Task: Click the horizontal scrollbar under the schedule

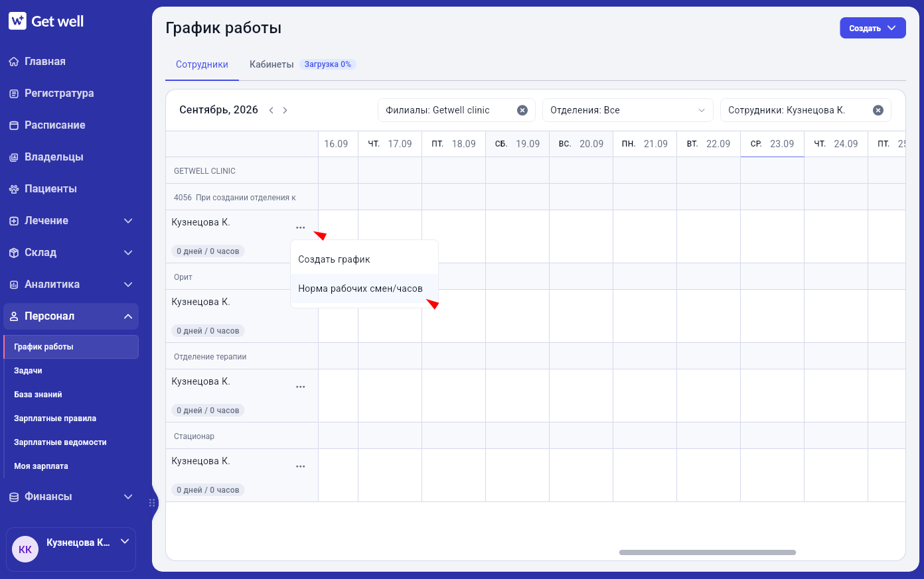Action: click(708, 552)
